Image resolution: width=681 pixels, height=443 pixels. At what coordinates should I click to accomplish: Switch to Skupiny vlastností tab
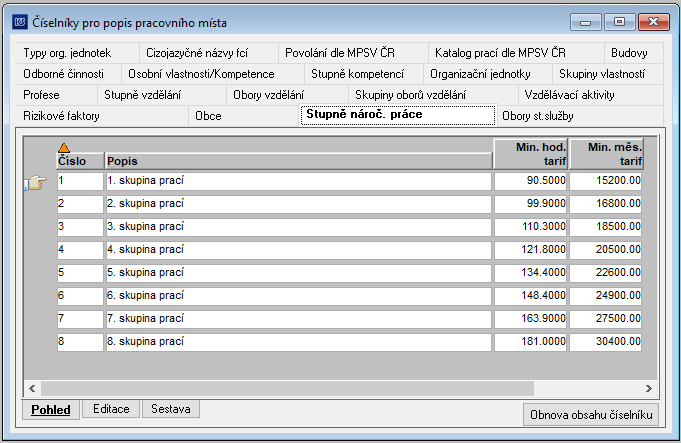(608, 74)
